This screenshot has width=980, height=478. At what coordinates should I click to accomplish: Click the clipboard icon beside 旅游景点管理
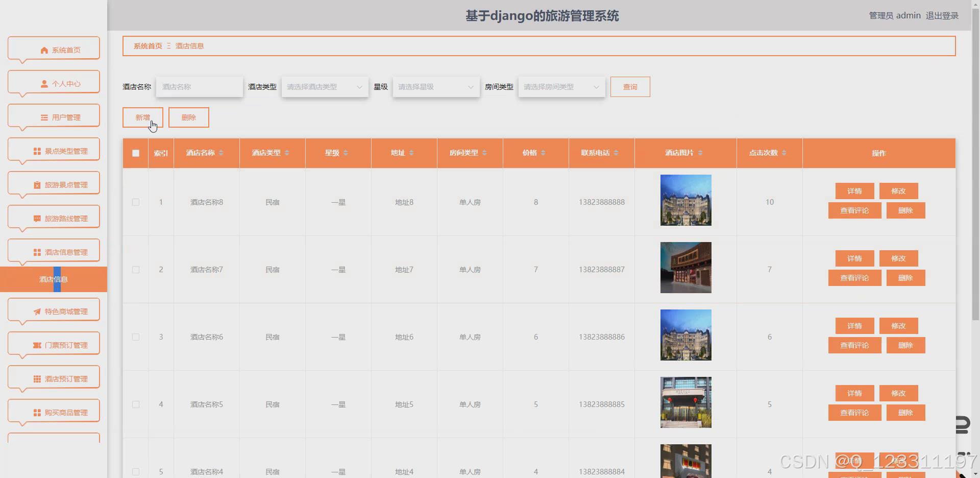(37, 185)
